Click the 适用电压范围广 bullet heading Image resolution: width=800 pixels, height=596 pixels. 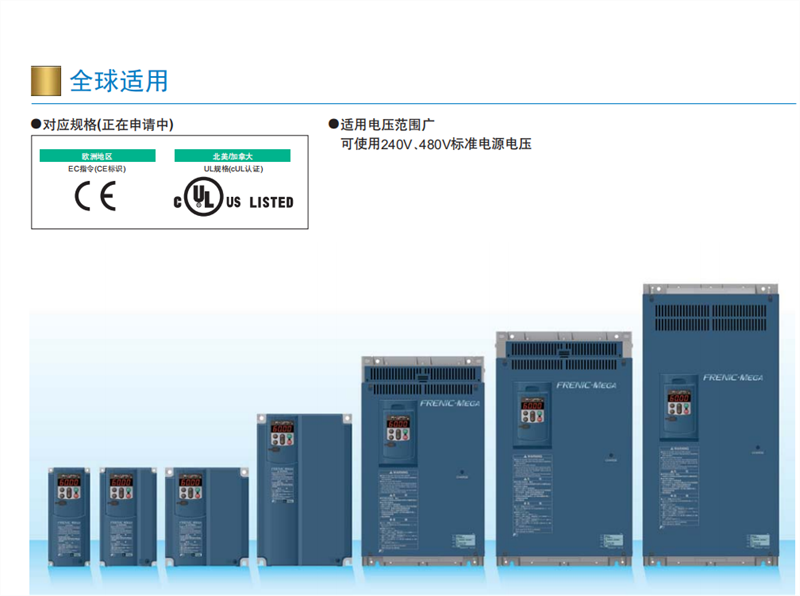point(382,124)
